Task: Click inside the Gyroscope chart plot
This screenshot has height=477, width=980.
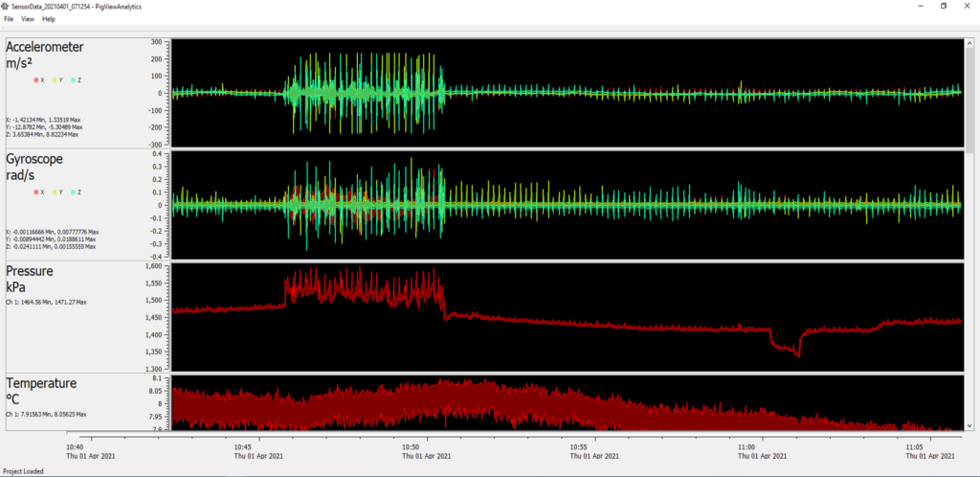Action: point(568,205)
